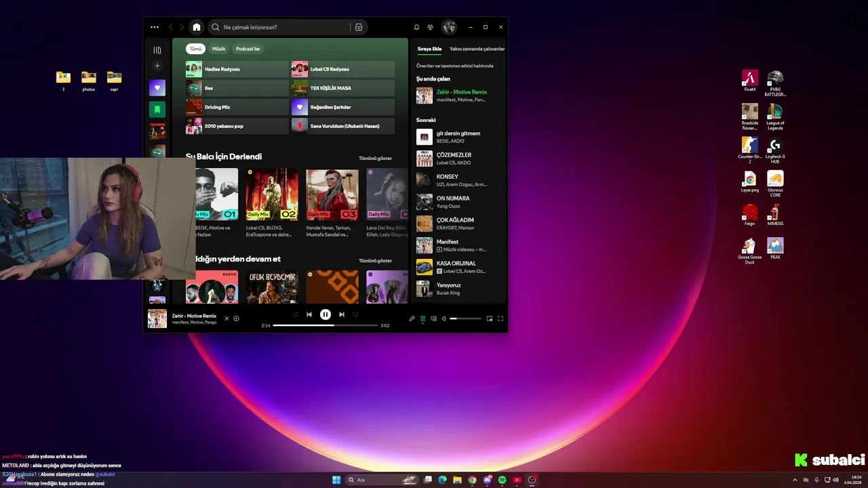
Task: Open FiveM desktop shortcut
Action: [x=749, y=81]
